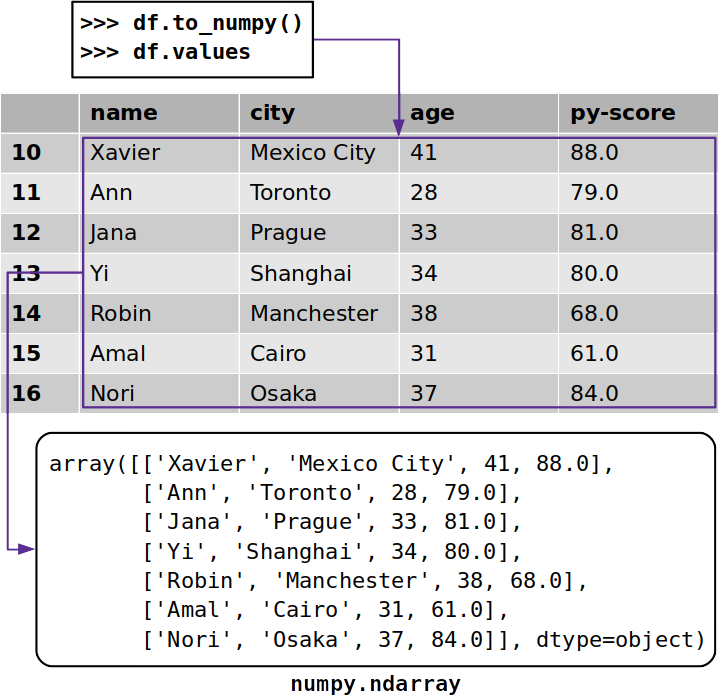Select Amal's py-score value 61.0

[594, 353]
